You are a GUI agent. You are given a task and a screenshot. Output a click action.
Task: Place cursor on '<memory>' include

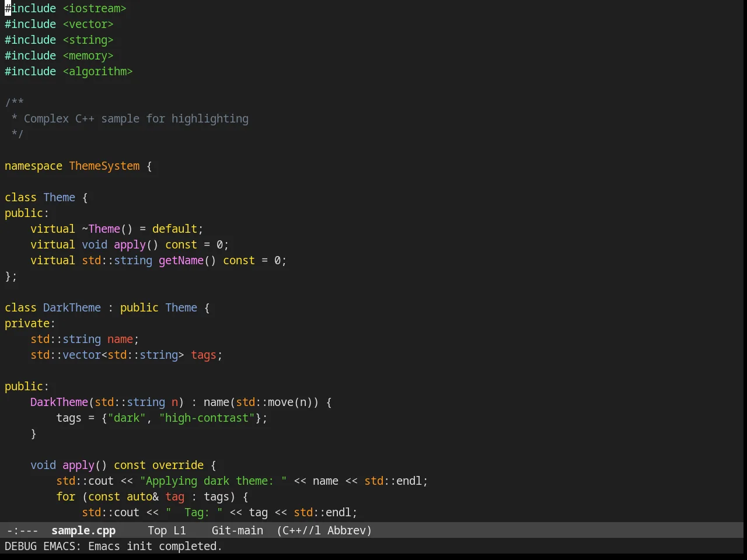coord(88,55)
